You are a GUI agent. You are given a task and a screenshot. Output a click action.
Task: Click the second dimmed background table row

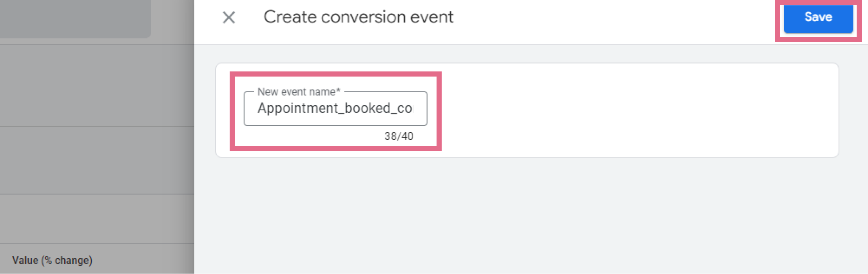[x=97, y=160]
